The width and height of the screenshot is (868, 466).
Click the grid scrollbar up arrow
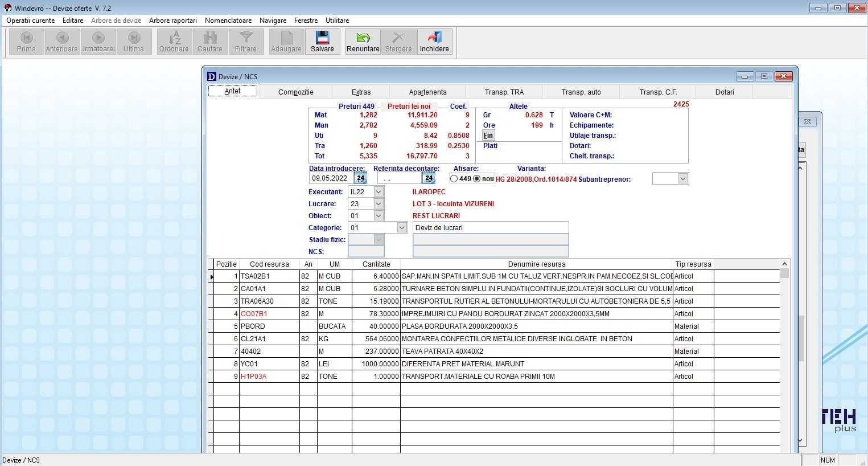point(785,264)
